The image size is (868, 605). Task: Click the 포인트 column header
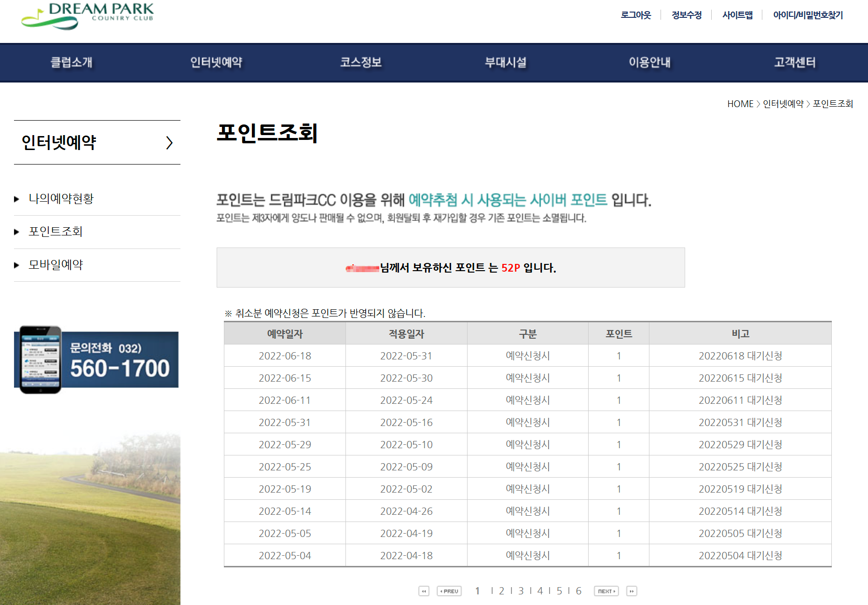click(619, 333)
